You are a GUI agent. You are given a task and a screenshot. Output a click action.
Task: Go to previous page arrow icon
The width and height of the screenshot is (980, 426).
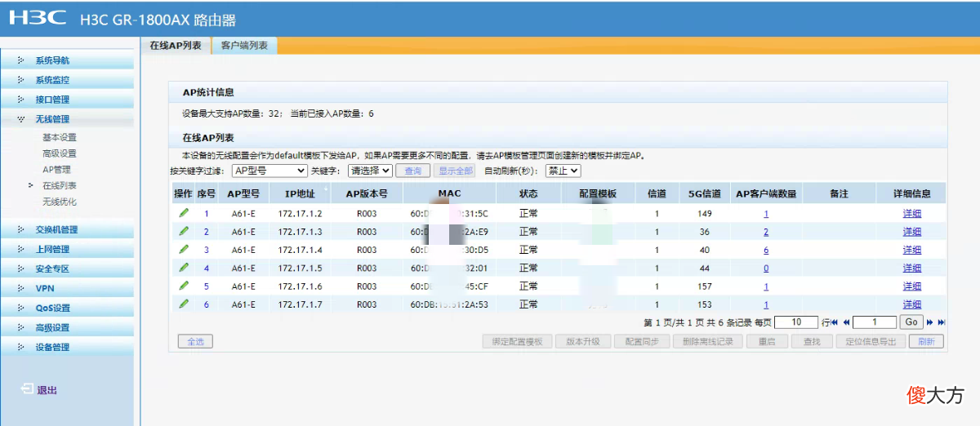pyautogui.click(x=846, y=322)
